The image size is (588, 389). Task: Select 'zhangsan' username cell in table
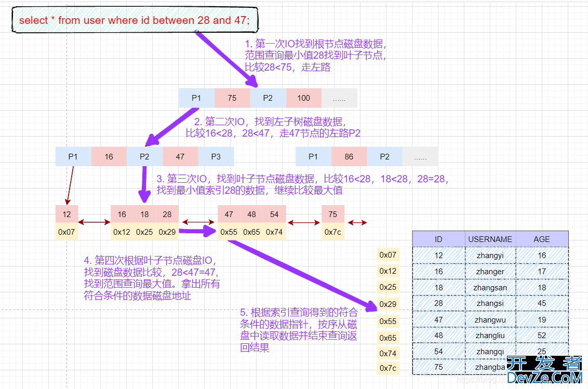[x=490, y=287]
